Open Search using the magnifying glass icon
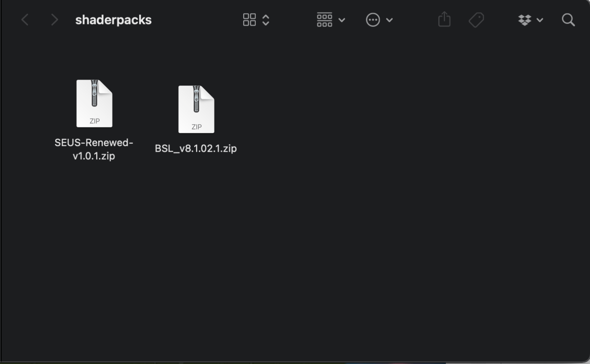 pos(568,20)
